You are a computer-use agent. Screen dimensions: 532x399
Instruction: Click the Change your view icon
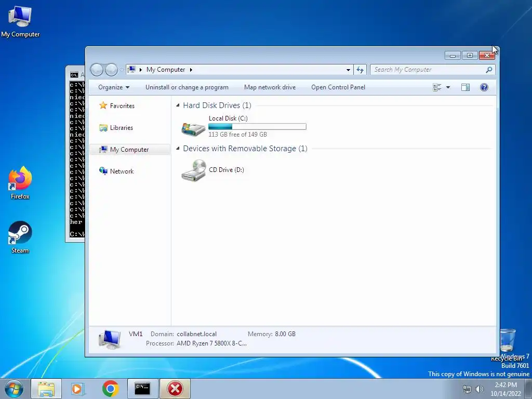point(437,87)
